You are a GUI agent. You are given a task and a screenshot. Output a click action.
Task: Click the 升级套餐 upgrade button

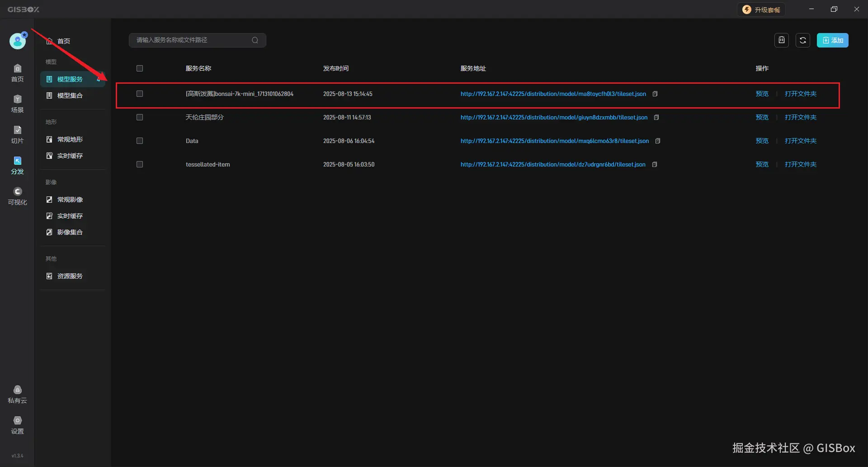pos(761,10)
